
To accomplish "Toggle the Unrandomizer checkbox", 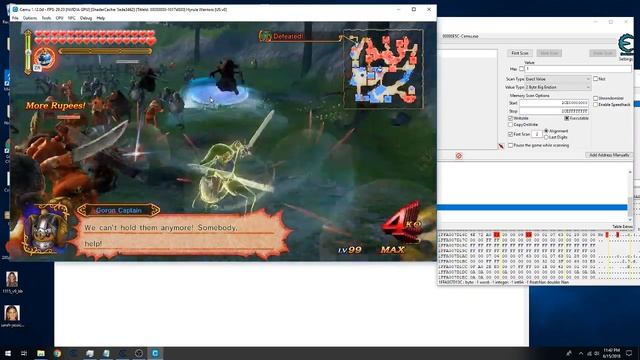I will (x=596, y=98).
